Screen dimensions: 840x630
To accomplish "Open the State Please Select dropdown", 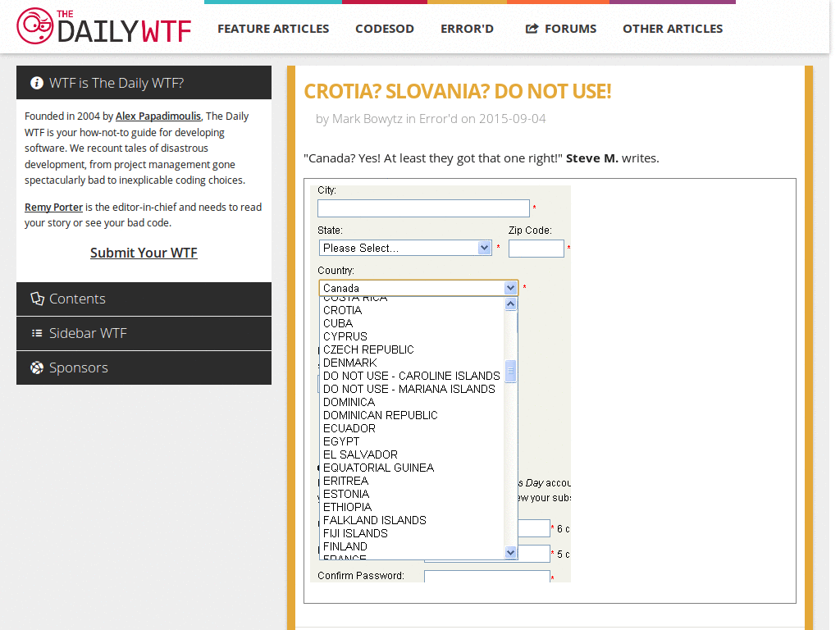I will coord(405,248).
